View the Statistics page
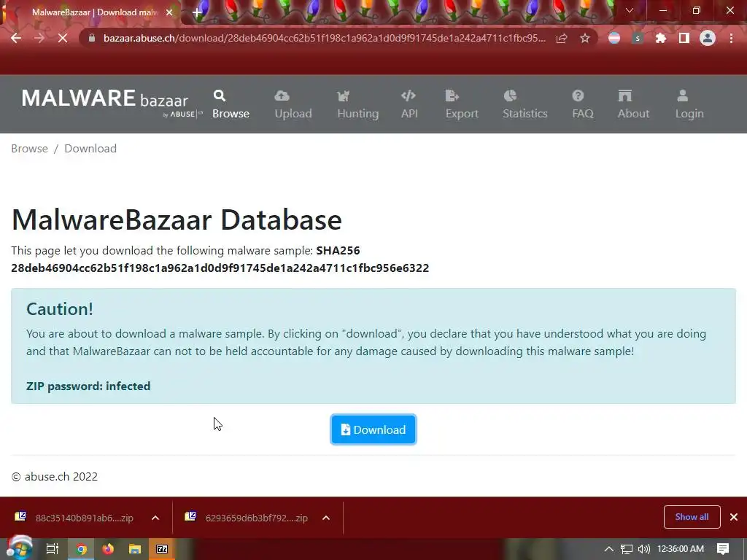747x560 pixels. pyautogui.click(x=525, y=104)
